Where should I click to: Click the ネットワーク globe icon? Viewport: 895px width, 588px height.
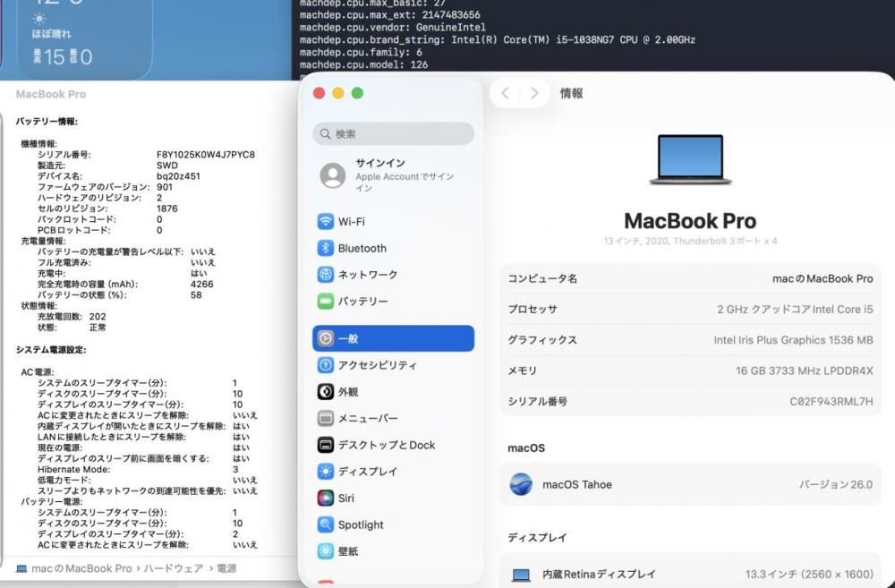326,275
